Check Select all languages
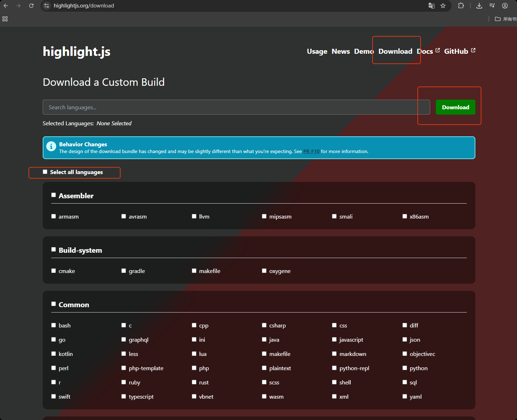This screenshot has height=420, width=517. point(45,172)
